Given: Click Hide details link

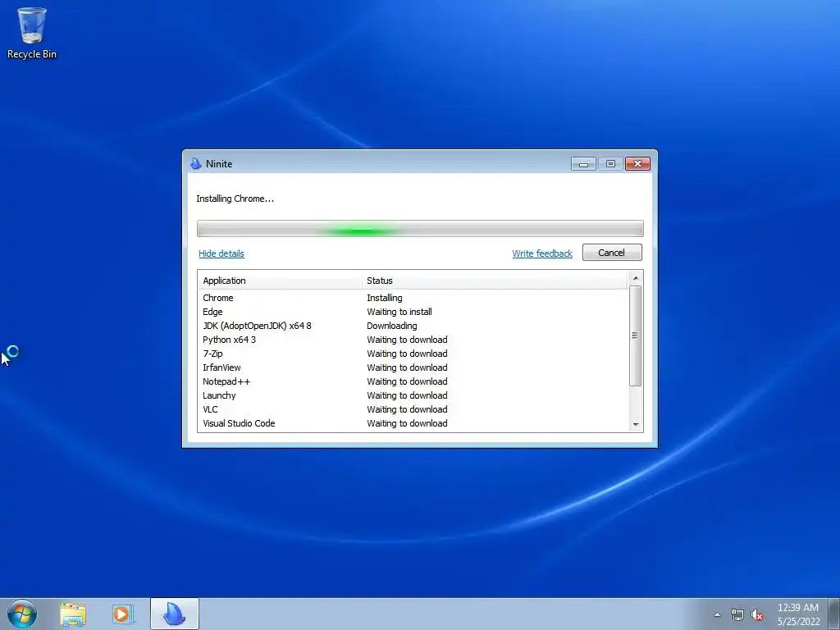Looking at the screenshot, I should 221,253.
